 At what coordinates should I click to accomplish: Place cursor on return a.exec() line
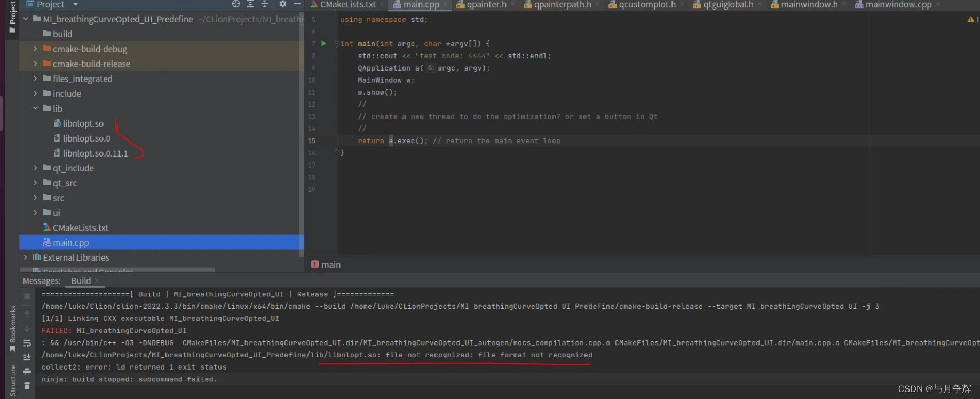tap(459, 141)
